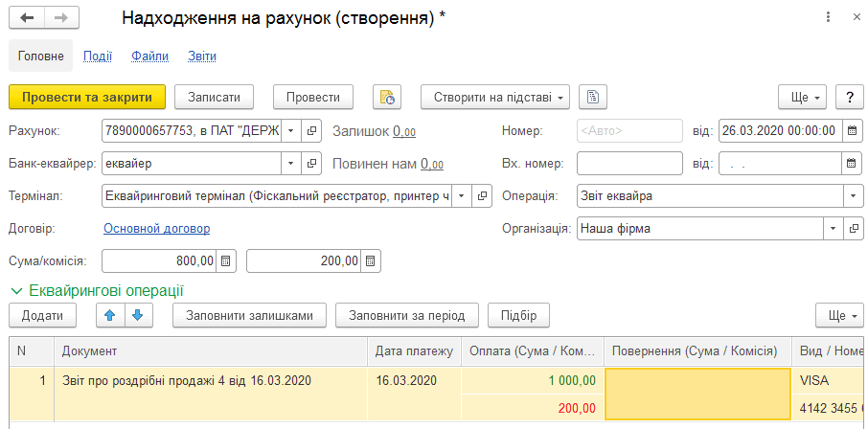Expand the Банк-еквайрер dropdown list

click(291, 164)
